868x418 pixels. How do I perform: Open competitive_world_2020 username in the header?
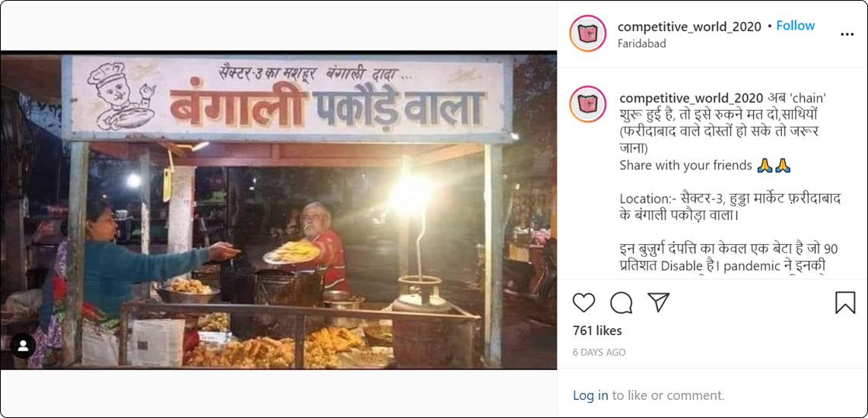[689, 26]
